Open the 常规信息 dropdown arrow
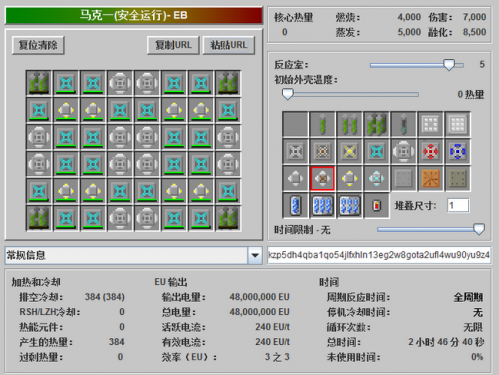The image size is (499, 375). (255, 255)
